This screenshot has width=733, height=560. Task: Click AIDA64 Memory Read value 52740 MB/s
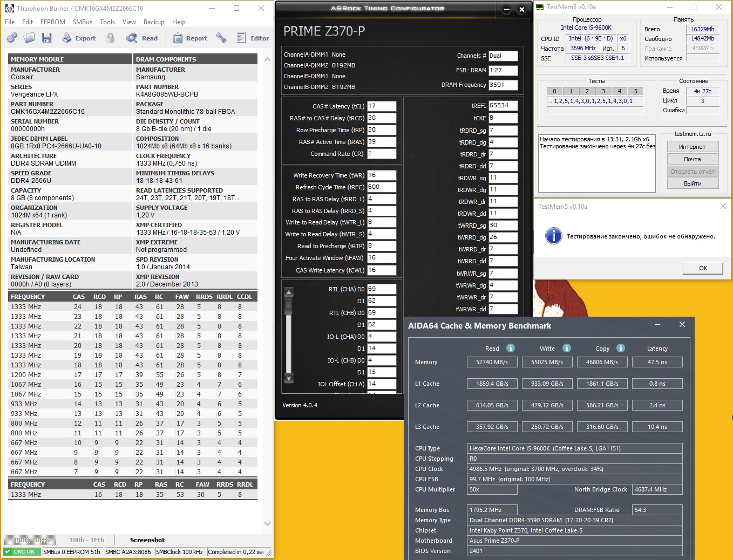tap(492, 362)
